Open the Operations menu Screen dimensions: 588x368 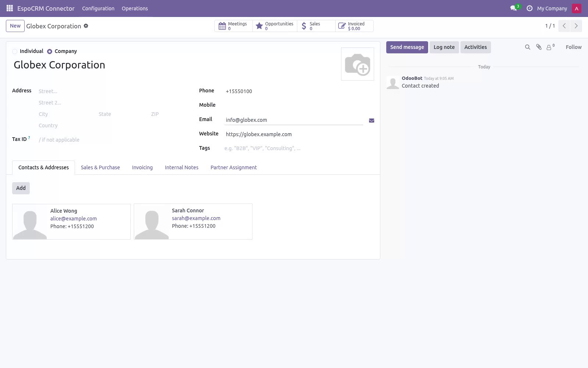coord(135,8)
